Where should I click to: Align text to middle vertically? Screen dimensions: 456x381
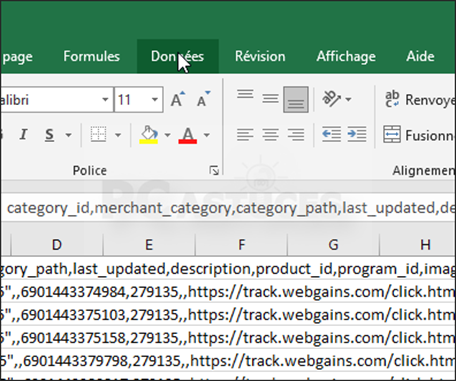pos(270,99)
